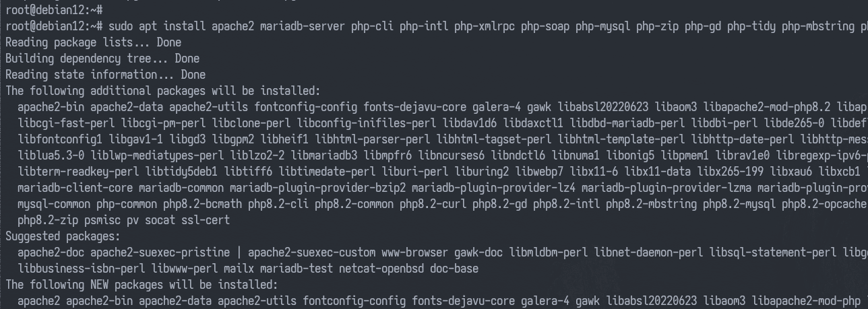Click 'Reading package lists... Done' line
Screen dimensions: 868x309
[x=93, y=42]
